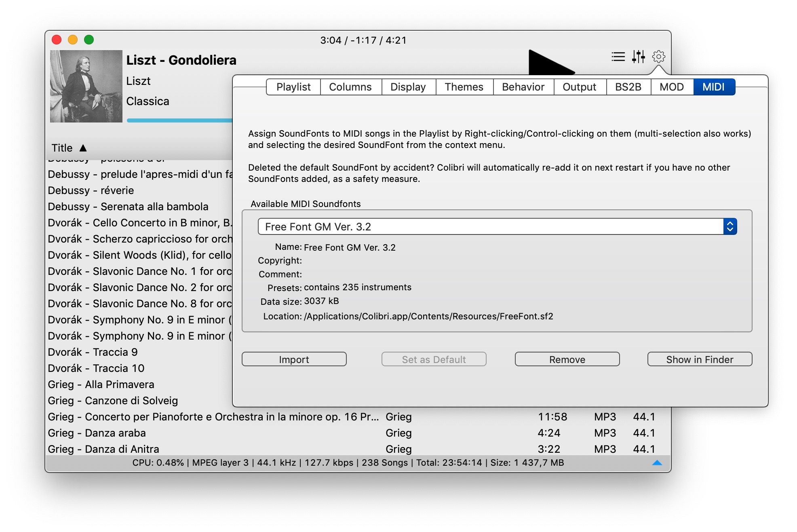Click the Import button
Viewport: 797px width, 532px height.
pyautogui.click(x=294, y=359)
